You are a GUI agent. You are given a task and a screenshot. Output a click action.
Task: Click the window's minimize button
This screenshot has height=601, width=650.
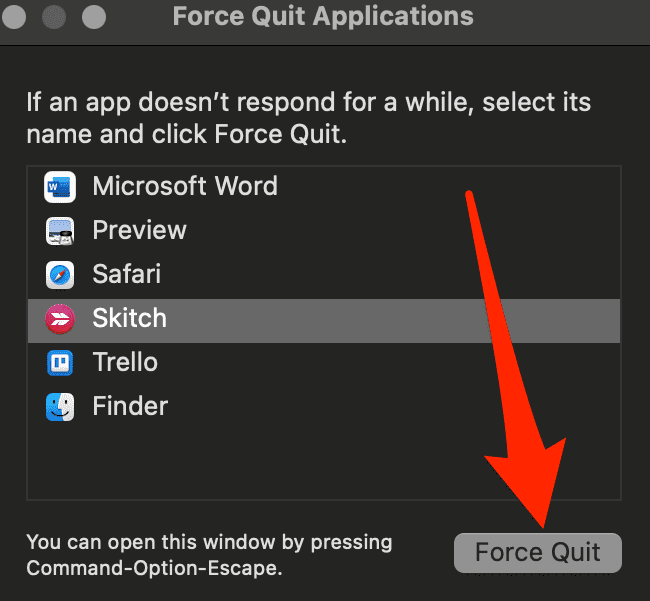53,17
